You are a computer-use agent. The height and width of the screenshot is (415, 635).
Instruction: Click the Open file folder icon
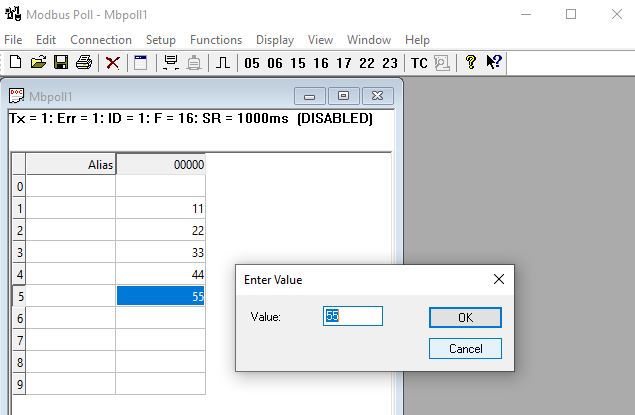38,62
